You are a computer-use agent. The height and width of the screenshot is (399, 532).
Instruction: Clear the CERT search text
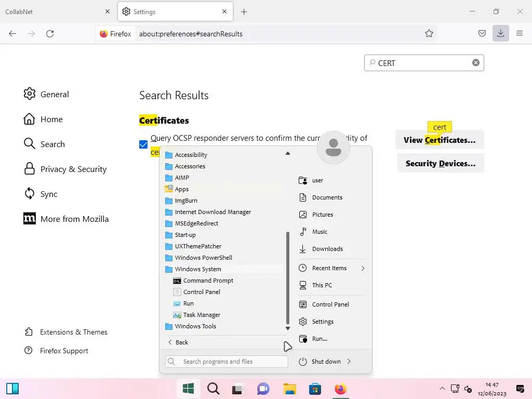point(476,63)
